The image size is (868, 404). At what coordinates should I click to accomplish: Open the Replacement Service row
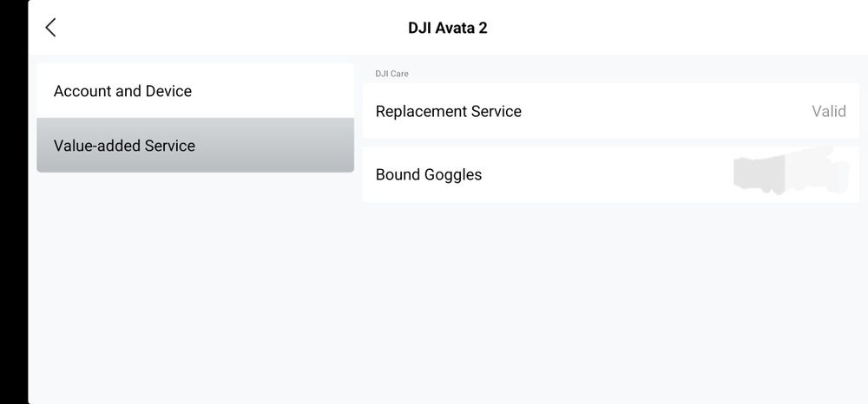[x=610, y=111]
